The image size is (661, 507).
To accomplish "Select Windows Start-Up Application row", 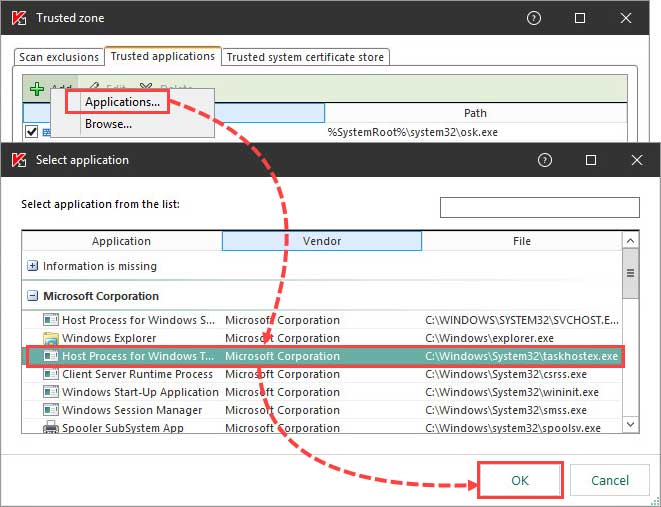I will coord(322,392).
